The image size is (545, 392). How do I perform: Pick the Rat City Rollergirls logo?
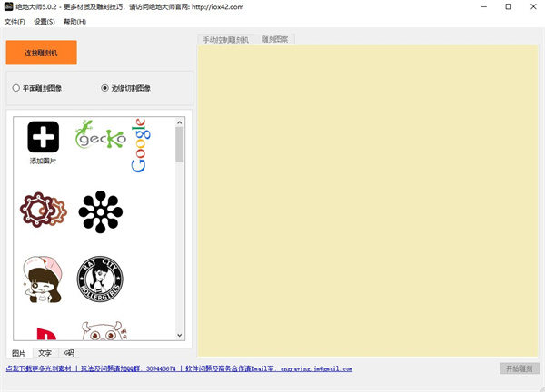[100, 279]
